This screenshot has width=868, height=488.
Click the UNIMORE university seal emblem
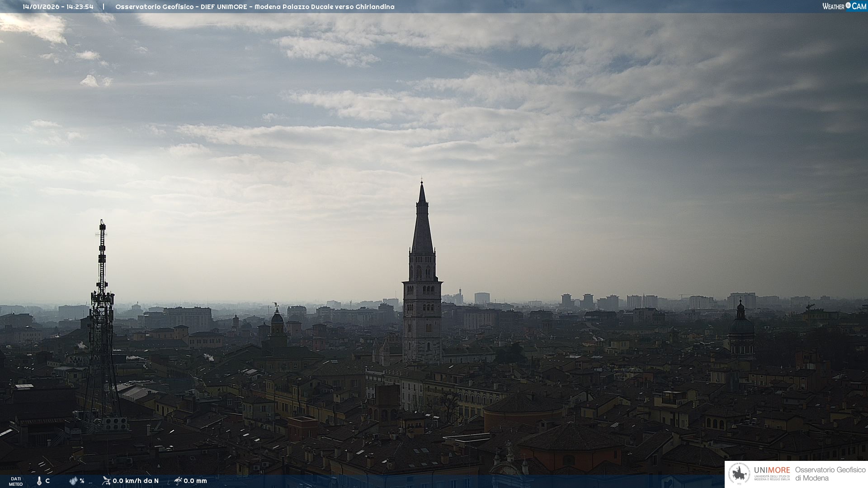click(x=740, y=474)
